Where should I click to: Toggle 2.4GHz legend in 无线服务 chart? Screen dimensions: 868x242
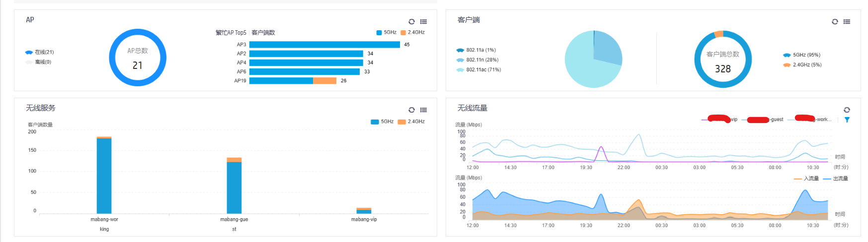(x=411, y=121)
